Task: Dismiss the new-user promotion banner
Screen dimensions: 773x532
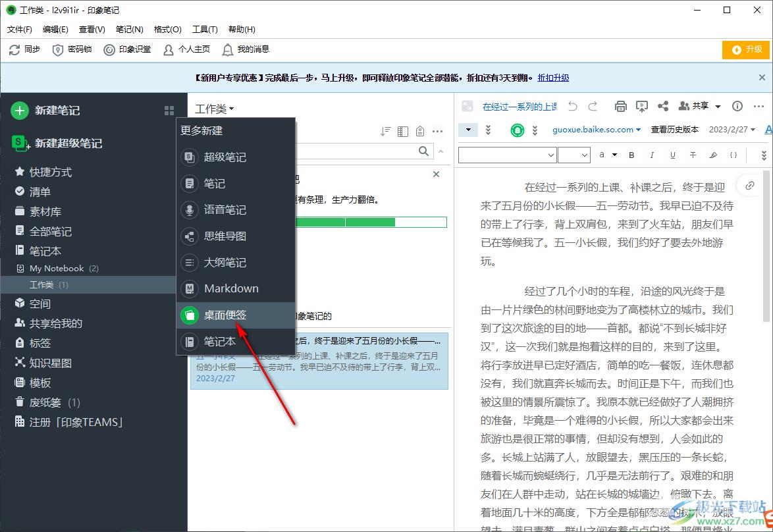Action: point(762,78)
